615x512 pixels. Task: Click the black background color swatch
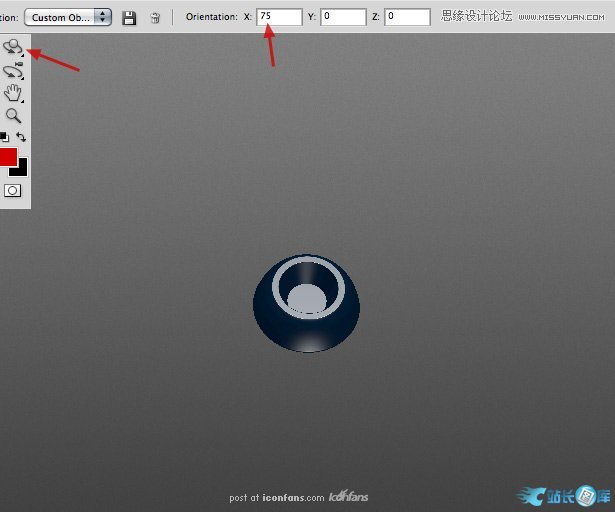21,168
